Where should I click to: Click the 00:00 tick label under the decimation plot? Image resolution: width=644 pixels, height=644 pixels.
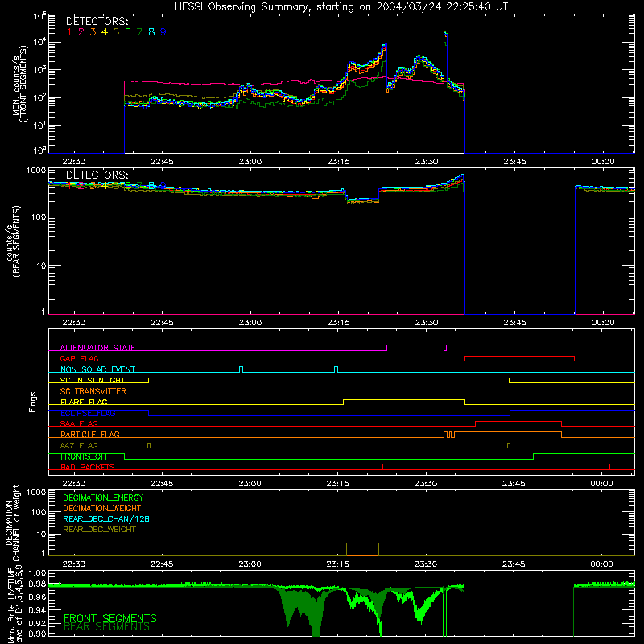(x=601, y=564)
